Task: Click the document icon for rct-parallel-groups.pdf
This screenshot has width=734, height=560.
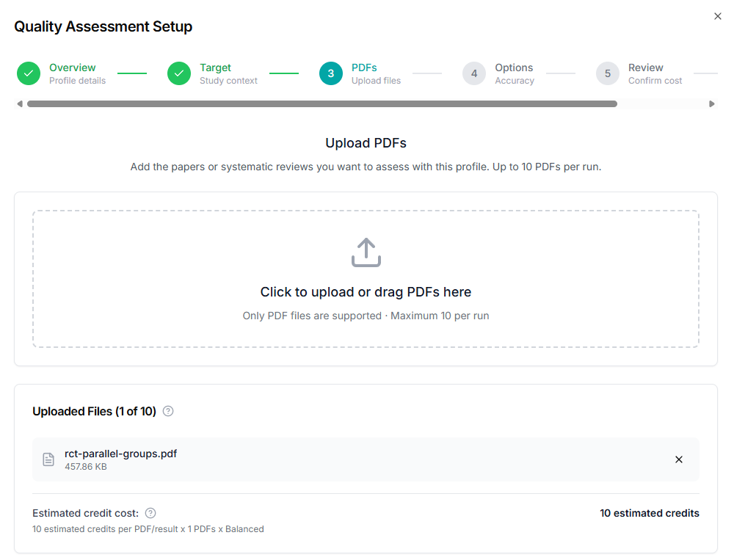Action: (48, 459)
